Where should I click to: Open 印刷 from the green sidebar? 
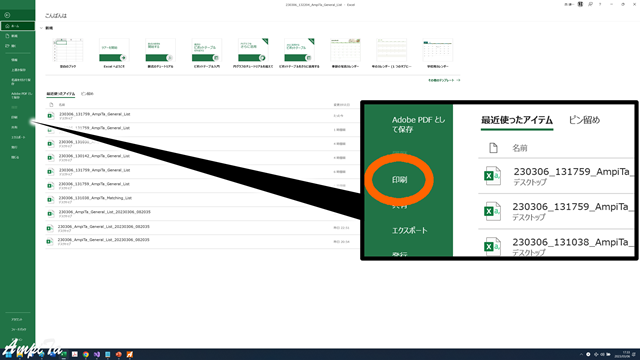pyautogui.click(x=14, y=117)
